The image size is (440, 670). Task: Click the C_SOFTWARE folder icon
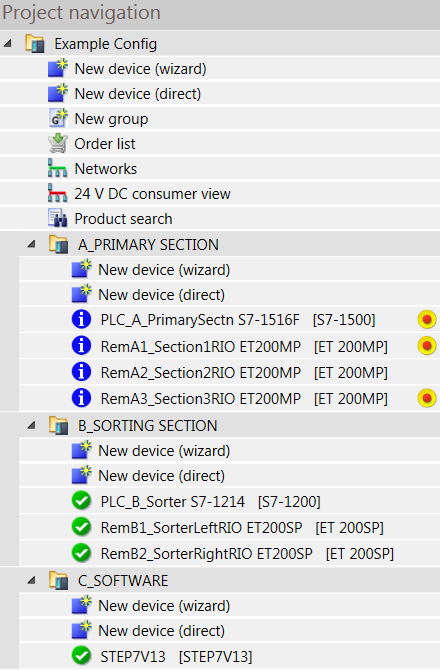pyautogui.click(x=59, y=581)
